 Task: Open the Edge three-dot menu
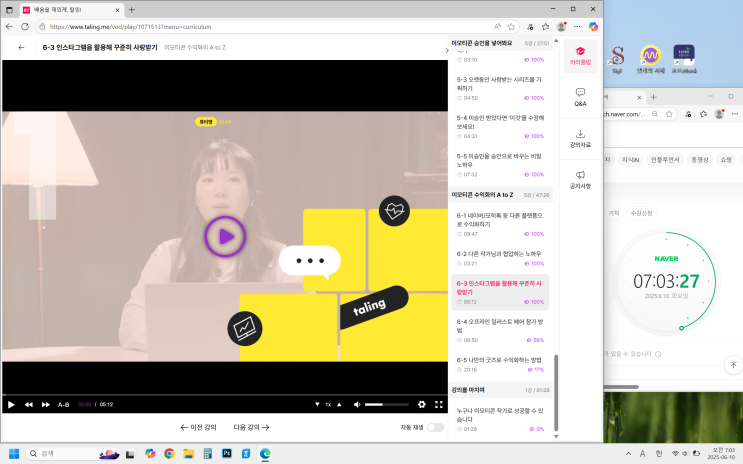click(x=577, y=27)
